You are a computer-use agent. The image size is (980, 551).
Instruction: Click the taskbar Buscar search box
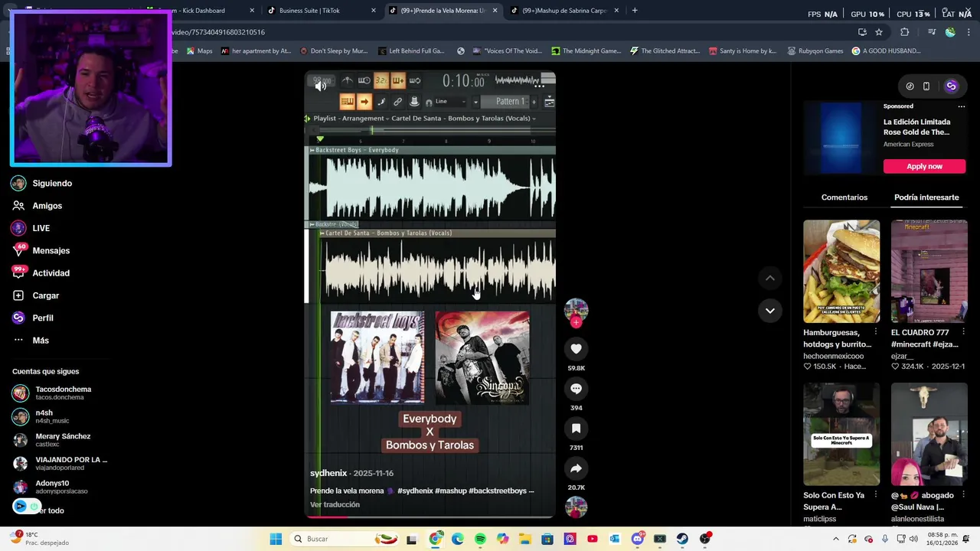342,539
